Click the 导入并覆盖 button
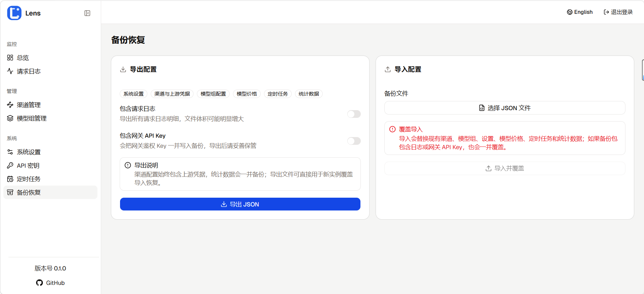This screenshot has width=644, height=294. tap(505, 168)
